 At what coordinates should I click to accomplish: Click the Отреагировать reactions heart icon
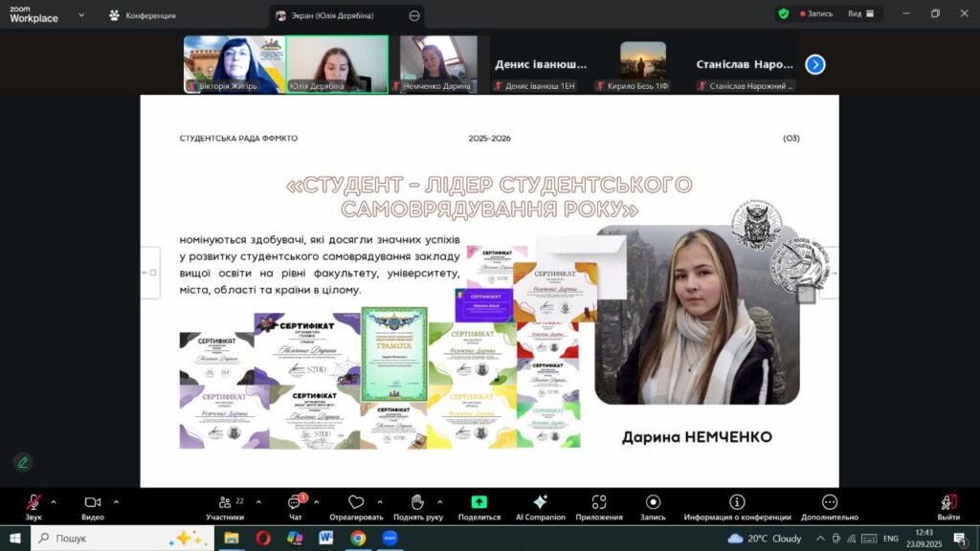[x=356, y=502]
